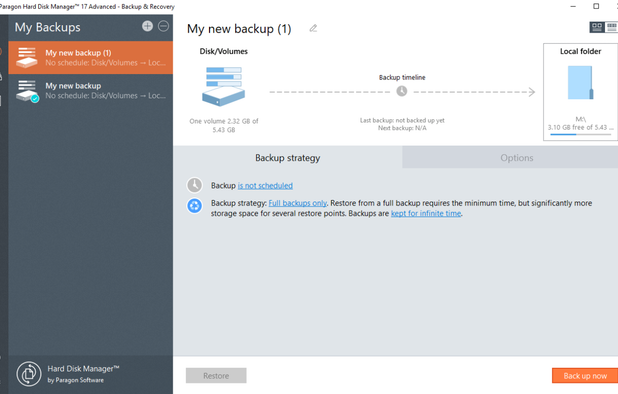Open the Options tab
618x394 pixels.
pyautogui.click(x=516, y=158)
